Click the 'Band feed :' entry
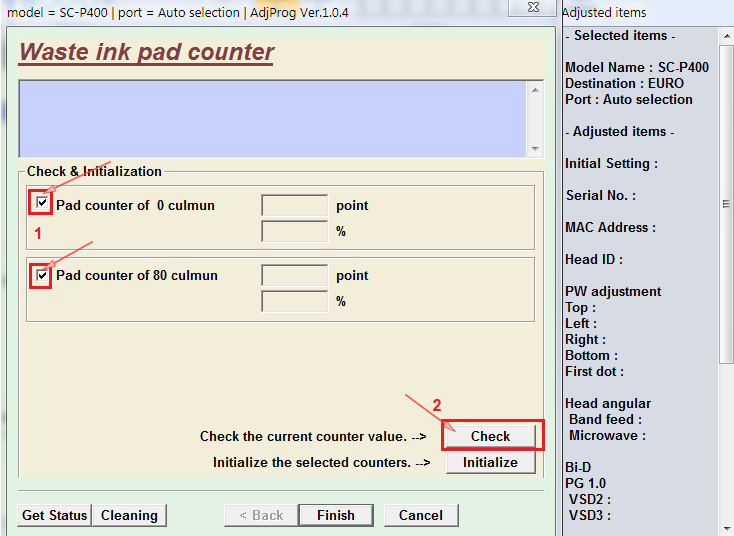This screenshot has width=734, height=536. point(605,419)
